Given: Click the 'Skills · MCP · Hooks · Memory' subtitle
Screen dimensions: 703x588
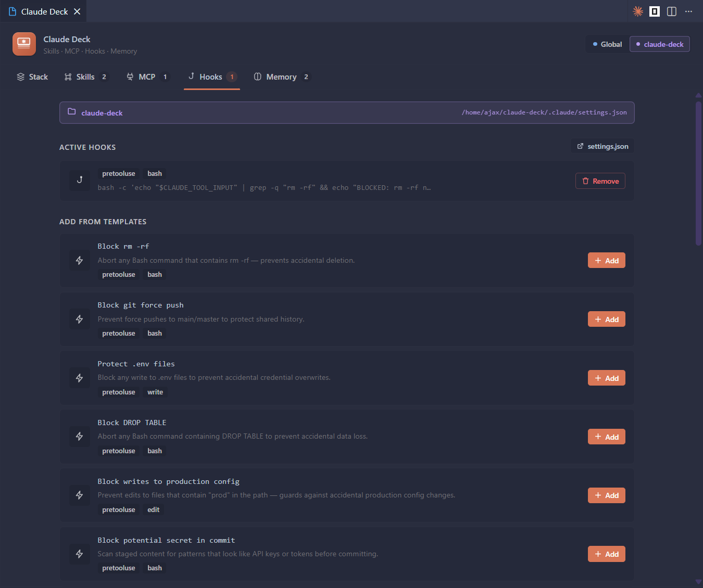Looking at the screenshot, I should click(x=90, y=51).
